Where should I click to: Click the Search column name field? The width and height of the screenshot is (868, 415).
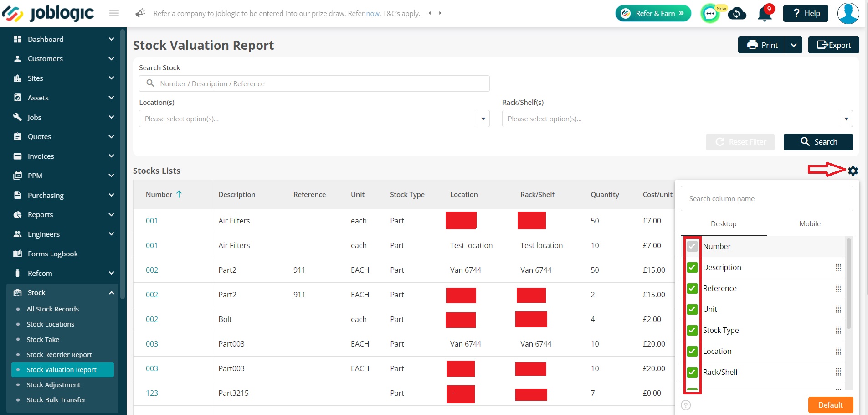tap(767, 199)
